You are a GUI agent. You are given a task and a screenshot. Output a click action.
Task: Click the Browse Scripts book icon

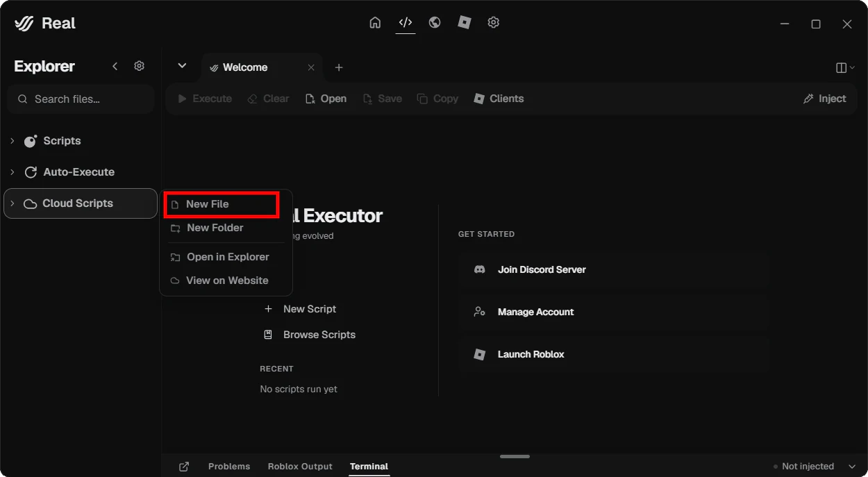pos(268,335)
